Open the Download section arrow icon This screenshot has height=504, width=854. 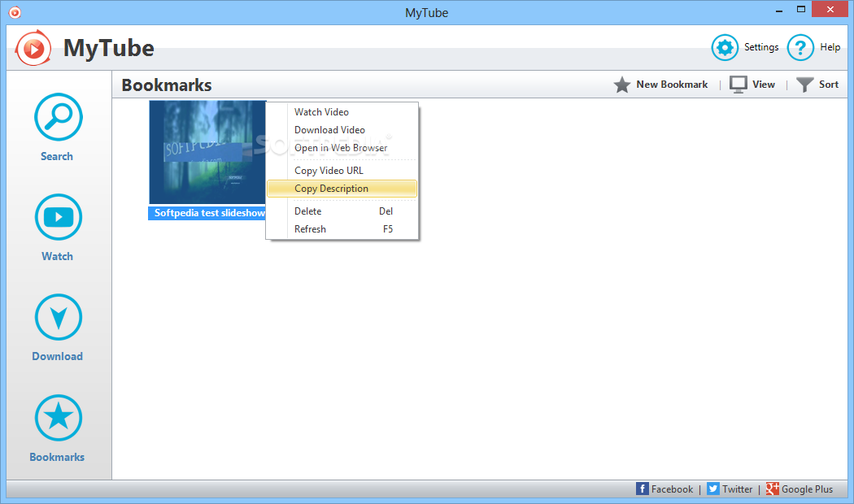[59, 317]
